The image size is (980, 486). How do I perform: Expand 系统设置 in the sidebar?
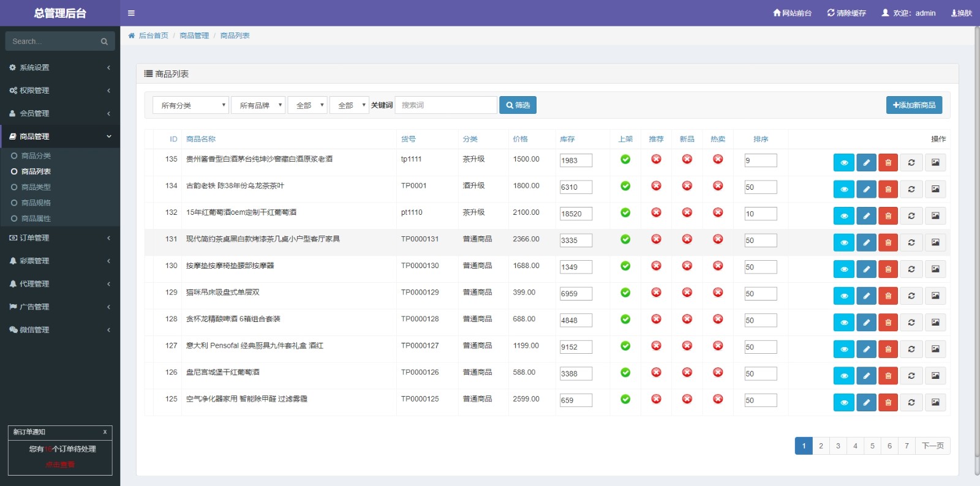click(x=60, y=67)
